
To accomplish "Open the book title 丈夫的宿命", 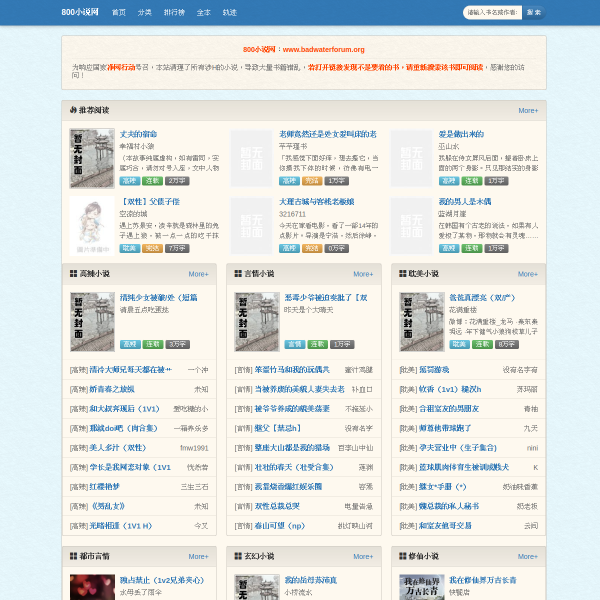I will coord(139,134).
